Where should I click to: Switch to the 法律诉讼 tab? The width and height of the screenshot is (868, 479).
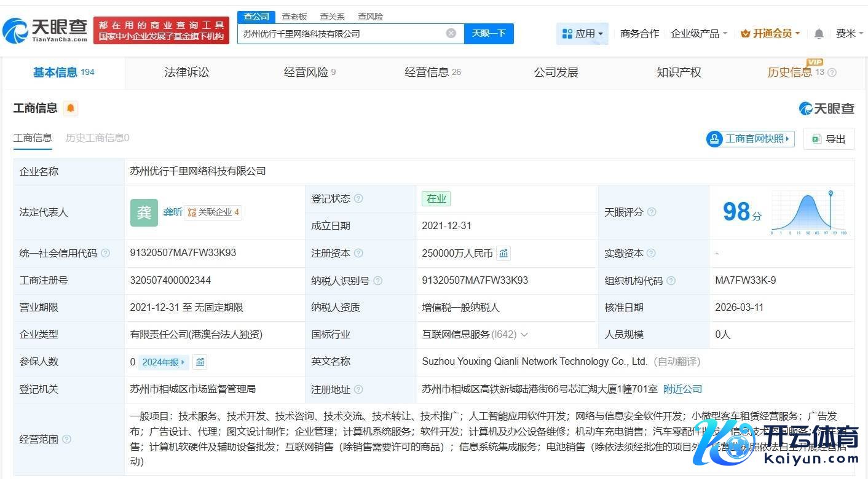click(x=187, y=72)
